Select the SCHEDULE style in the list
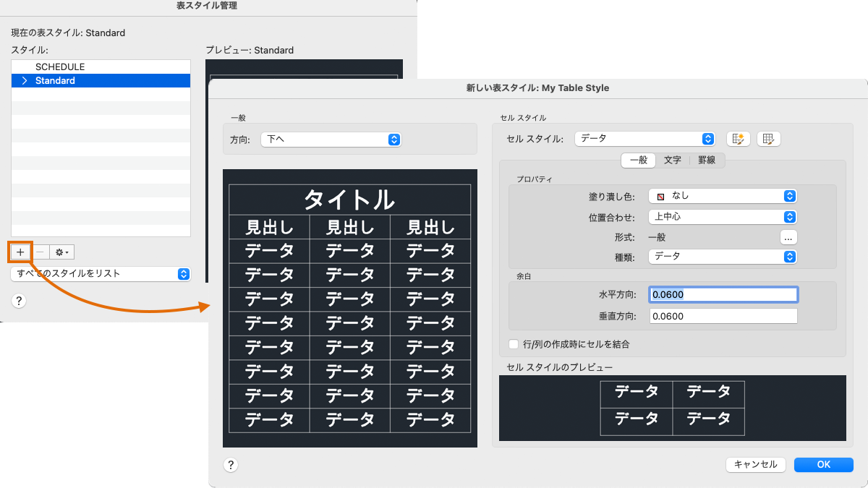The image size is (868, 488). [x=101, y=67]
